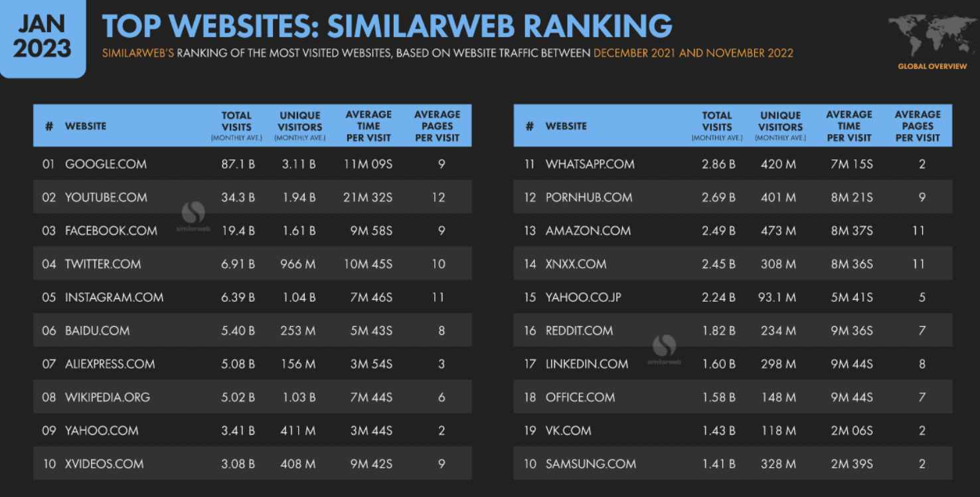
Task: Select VK.COM in the ranking
Action: [x=568, y=430]
